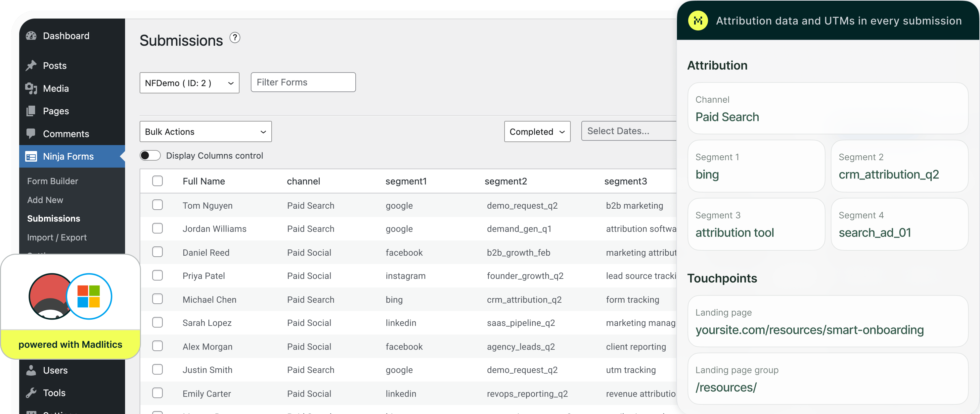This screenshot has height=414, width=980.
Task: Sort by the segment1 column header
Action: (406, 181)
